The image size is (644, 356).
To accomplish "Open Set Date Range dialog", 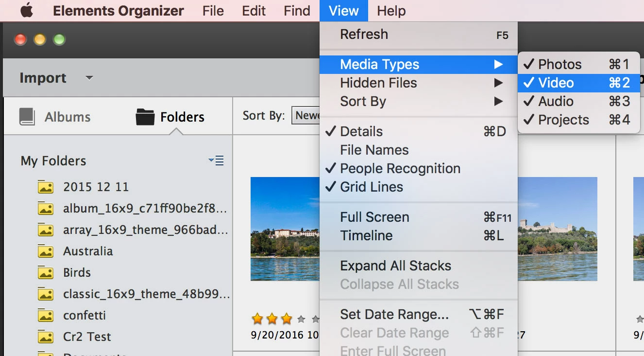I will 419,315.
